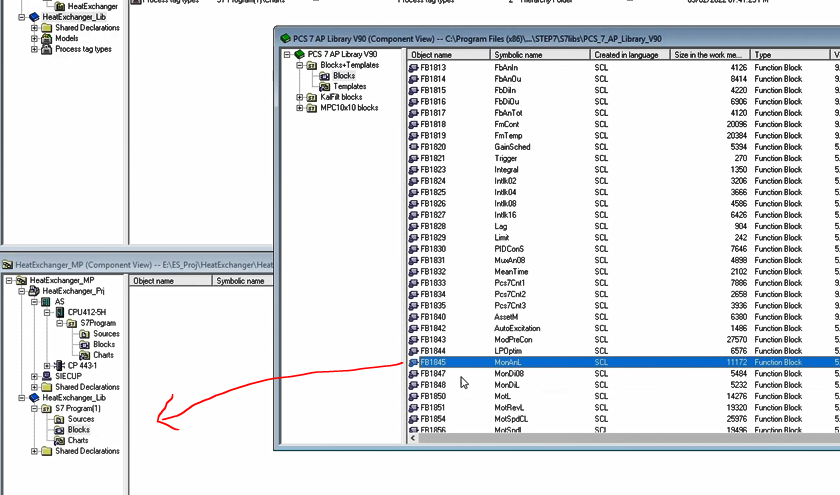The width and height of the screenshot is (840, 495).
Task: Collapse the Blocks+Templates tree node
Action: [x=300, y=65]
